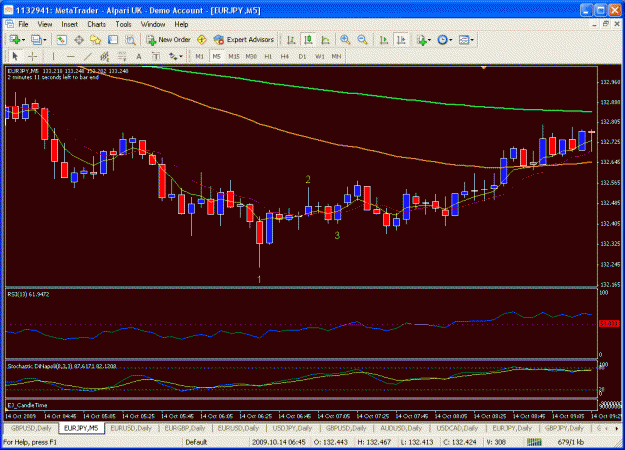This screenshot has width=625, height=450.
Task: Zoom out of the chart
Action: click(x=362, y=39)
